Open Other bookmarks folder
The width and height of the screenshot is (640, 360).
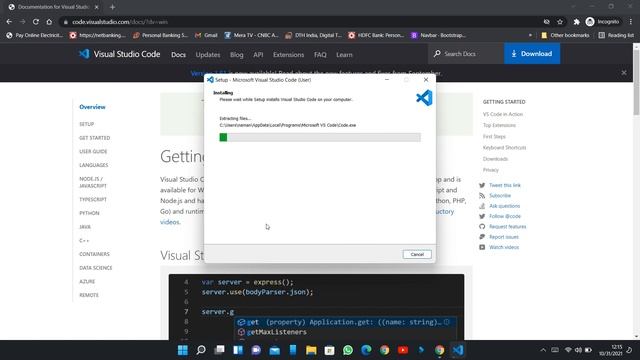click(x=565, y=35)
